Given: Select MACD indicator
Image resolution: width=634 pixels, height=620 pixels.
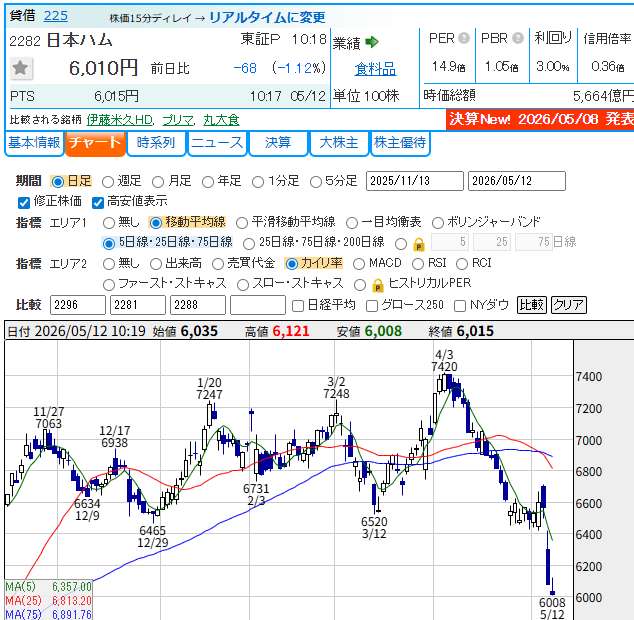Looking at the screenshot, I should (x=359, y=264).
